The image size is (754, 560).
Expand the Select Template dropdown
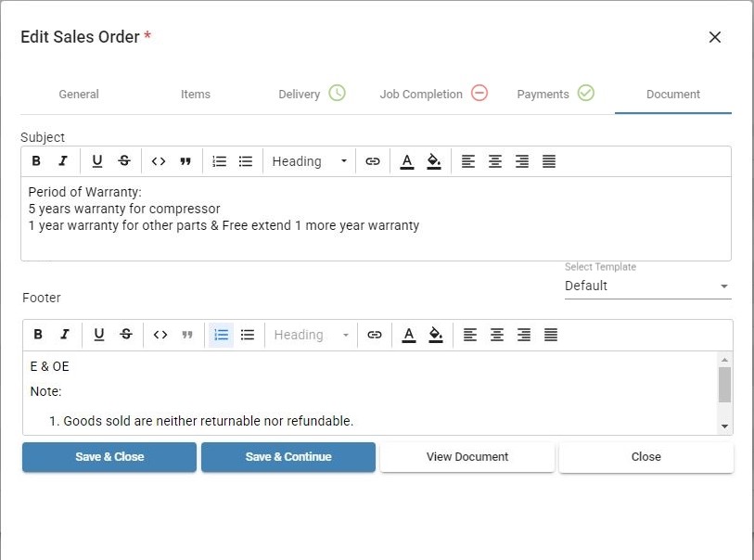tap(647, 286)
